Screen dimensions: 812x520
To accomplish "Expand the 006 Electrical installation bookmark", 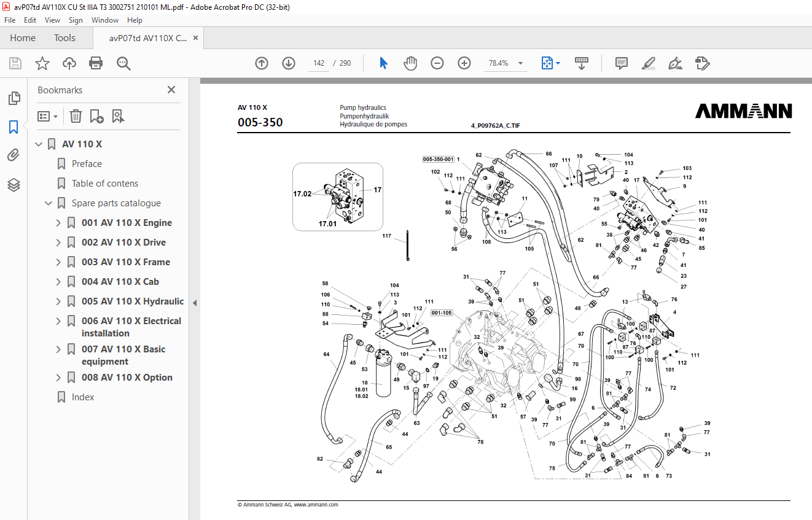I will (58, 321).
